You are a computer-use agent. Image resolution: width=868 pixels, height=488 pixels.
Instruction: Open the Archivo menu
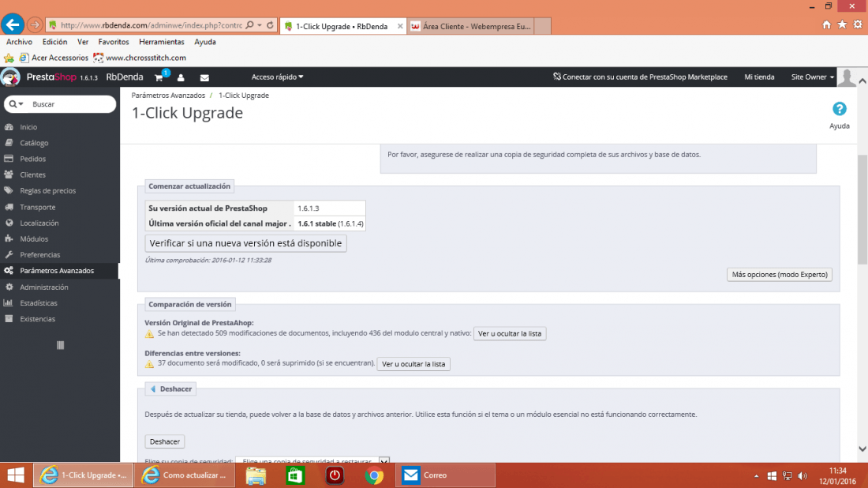20,42
